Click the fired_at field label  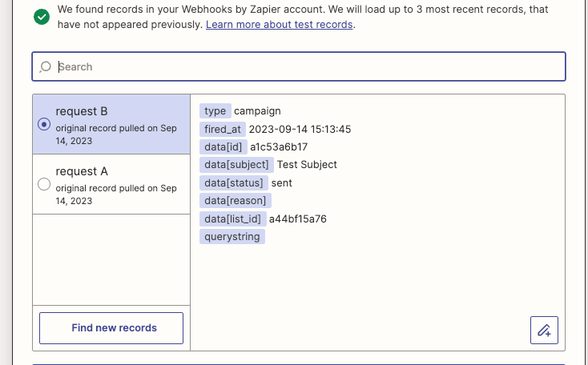(x=223, y=130)
